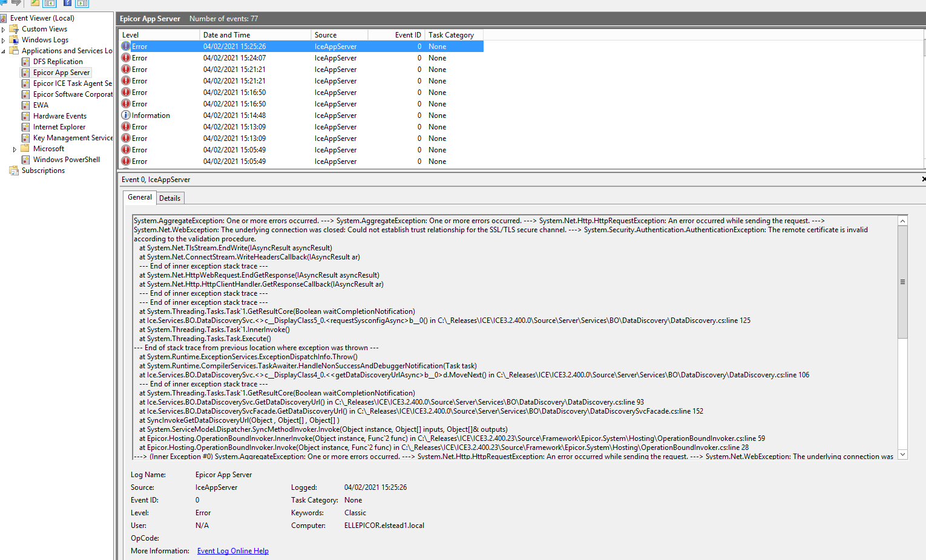
Task: Select the Hardware Events log label
Action: point(60,116)
